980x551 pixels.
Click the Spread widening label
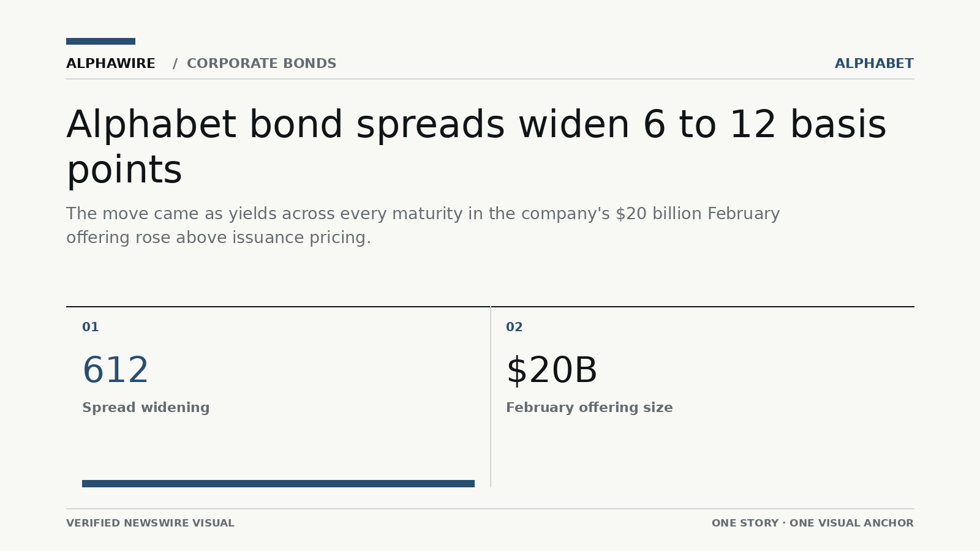(x=146, y=408)
